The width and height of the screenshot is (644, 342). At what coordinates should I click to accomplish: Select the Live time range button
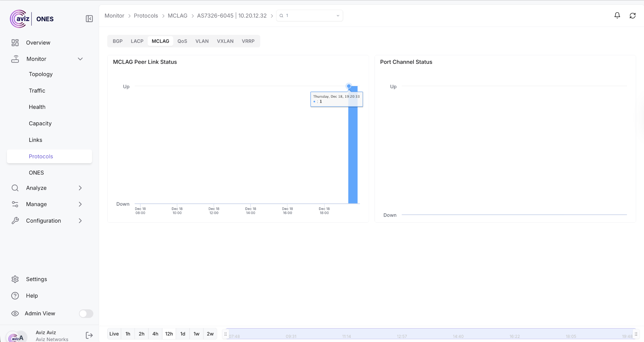(114, 334)
